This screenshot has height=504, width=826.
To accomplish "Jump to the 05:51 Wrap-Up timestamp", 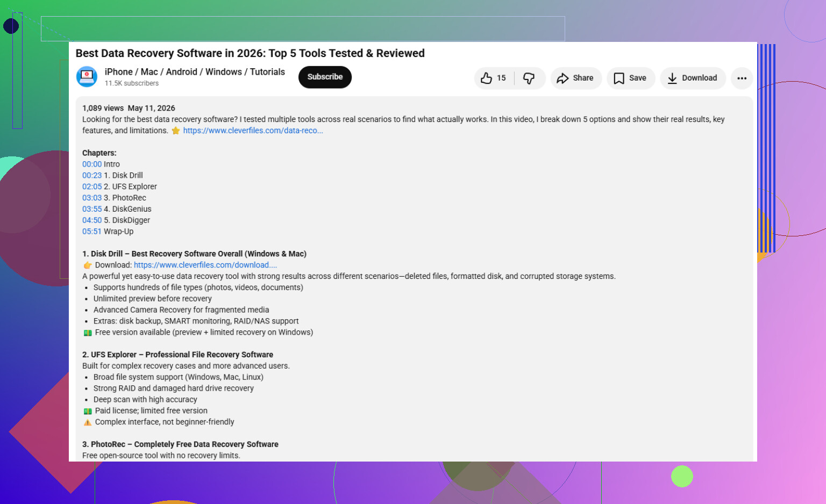I will pos(92,232).
